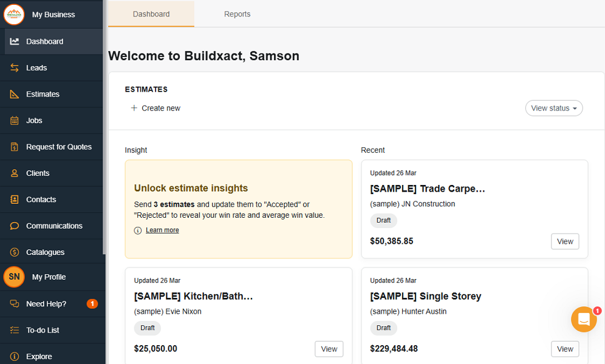
Task: Click the $229,484.48 amount
Action: coord(394,349)
